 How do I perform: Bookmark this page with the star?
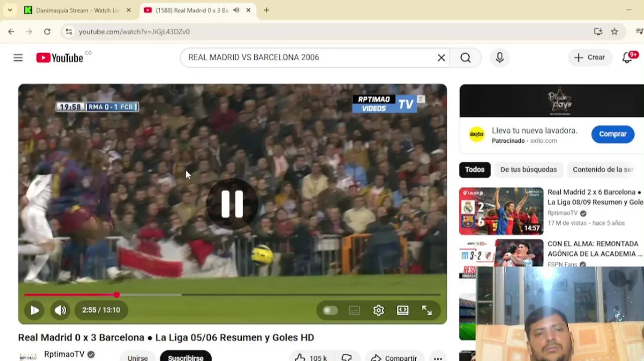pyautogui.click(x=614, y=32)
